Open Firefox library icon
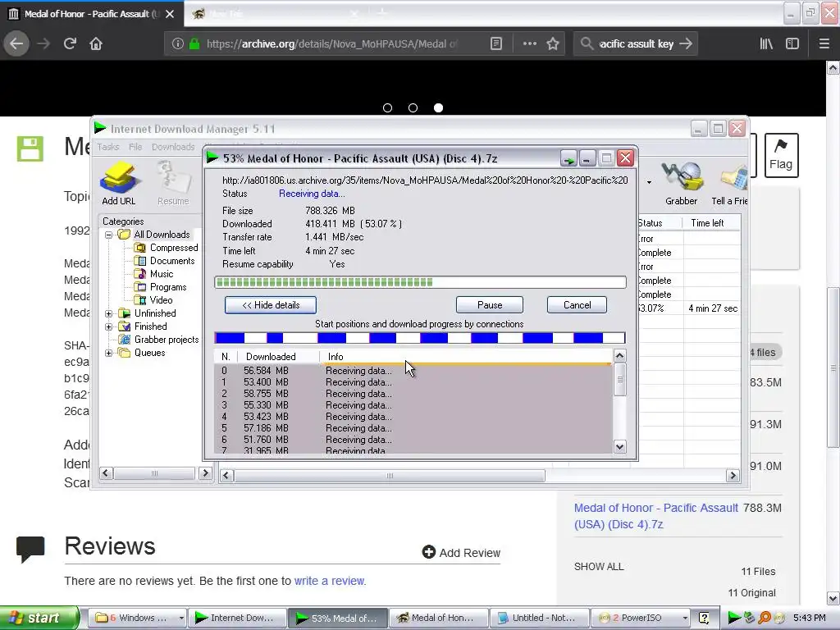The height and width of the screenshot is (630, 840). (766, 43)
